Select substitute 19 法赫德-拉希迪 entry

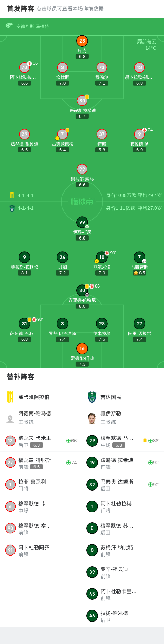123,463
